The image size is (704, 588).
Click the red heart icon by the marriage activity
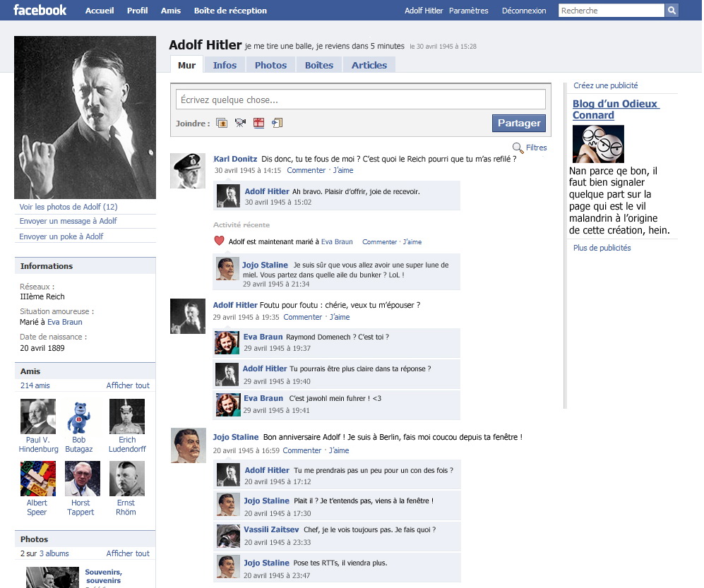tap(219, 241)
